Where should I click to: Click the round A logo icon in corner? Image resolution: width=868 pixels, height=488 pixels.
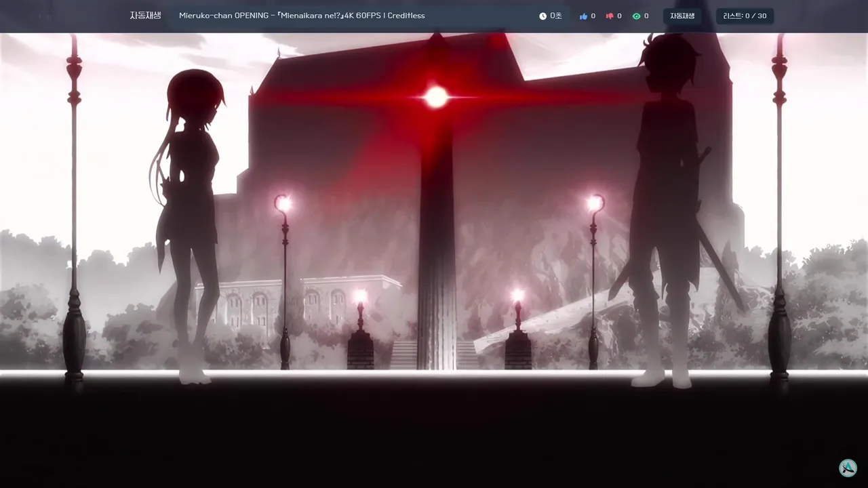(x=848, y=468)
